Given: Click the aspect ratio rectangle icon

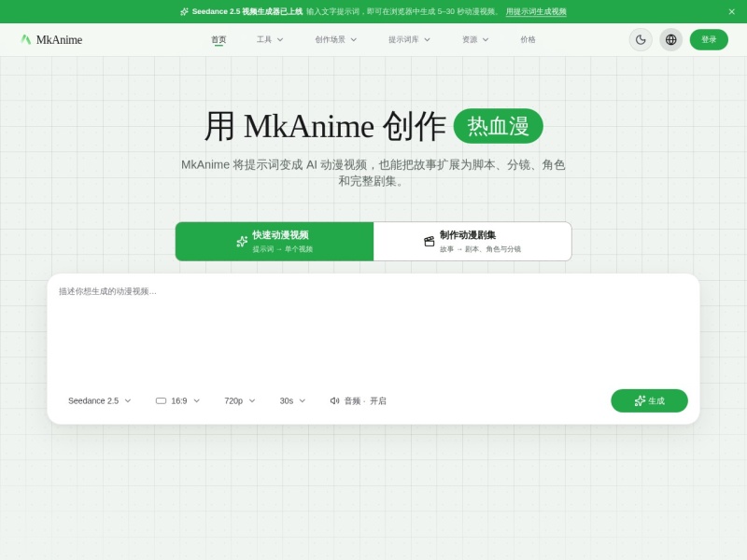Looking at the screenshot, I should (161, 401).
